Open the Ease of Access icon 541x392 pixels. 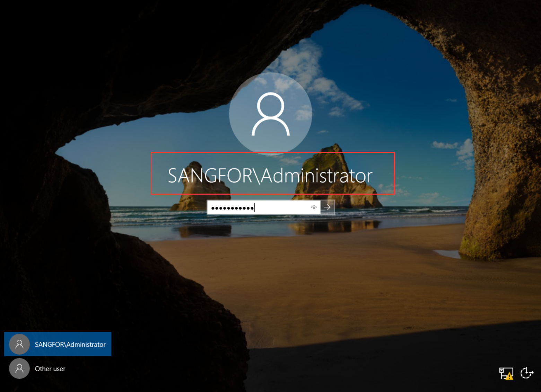(527, 373)
